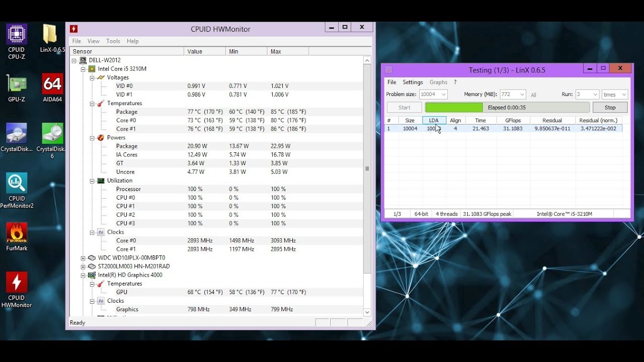This screenshot has height=362, width=644.
Task: Collapse the DELL-W2012 root node
Action: coord(74,60)
